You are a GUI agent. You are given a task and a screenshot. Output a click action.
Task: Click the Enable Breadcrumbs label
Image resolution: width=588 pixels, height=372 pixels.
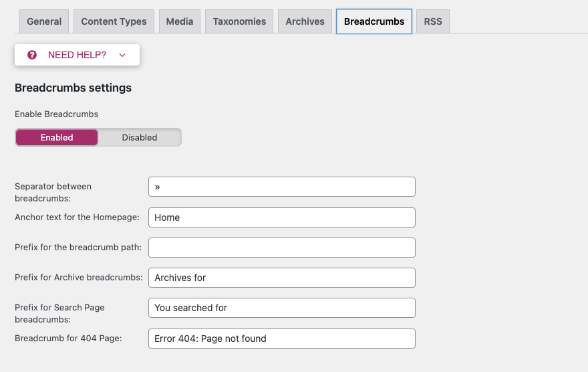point(57,114)
